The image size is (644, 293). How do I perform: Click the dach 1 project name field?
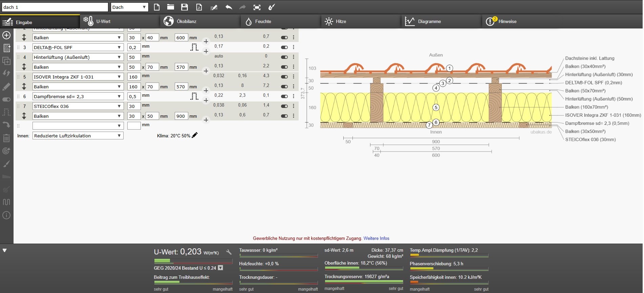pyautogui.click(x=55, y=7)
